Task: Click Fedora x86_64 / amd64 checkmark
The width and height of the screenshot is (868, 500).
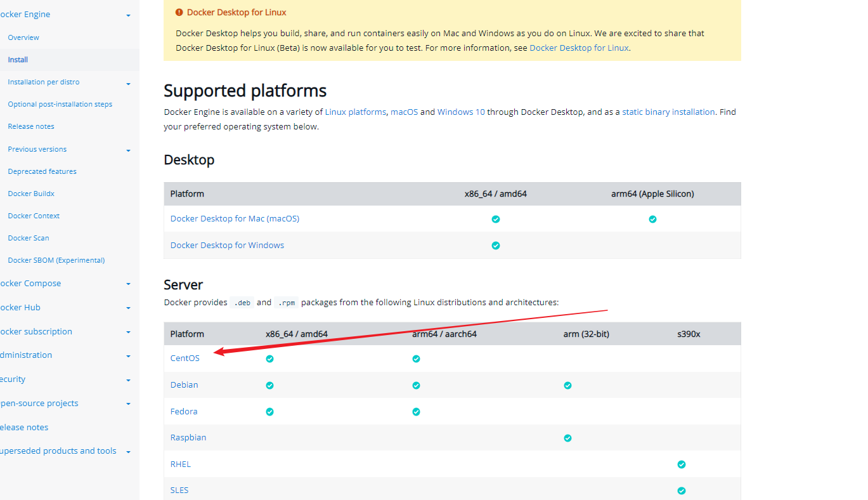Action: (269, 412)
